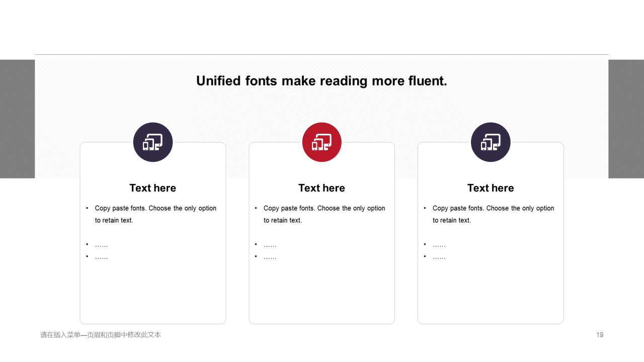The image size is (644, 362).
Task: Select the second '……' bullet in middle card
Action: 270,257
